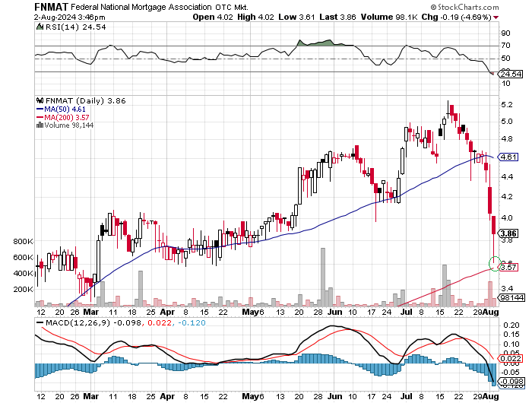Click the 'OTC Mkt.' exchange label

click(231, 7)
